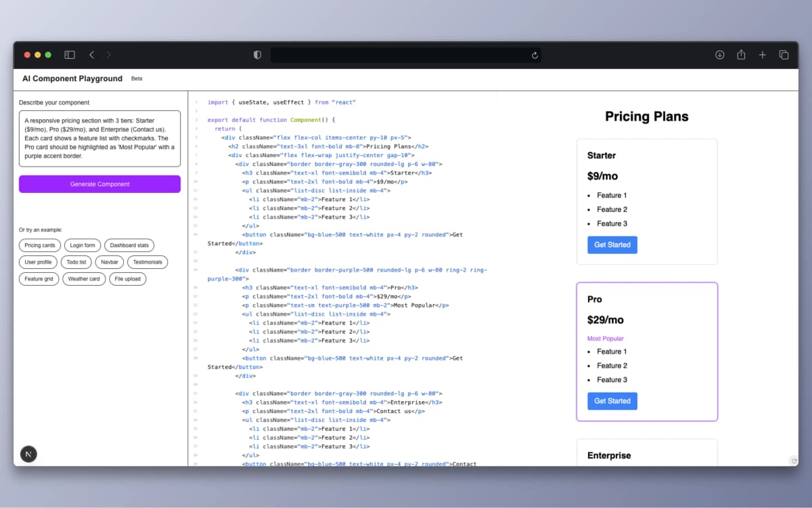Click the Share icon in the toolbar
Image resolution: width=812 pixels, height=508 pixels.
click(x=741, y=55)
